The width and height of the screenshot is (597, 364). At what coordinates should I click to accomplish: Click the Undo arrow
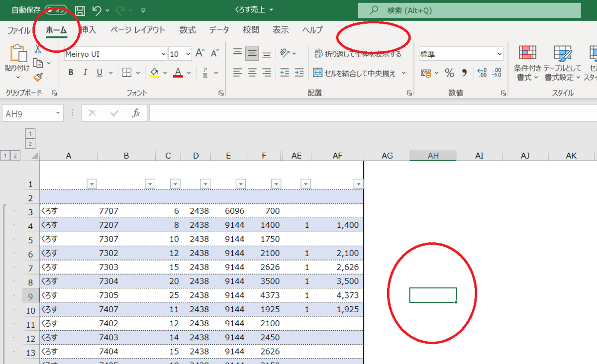tap(97, 10)
